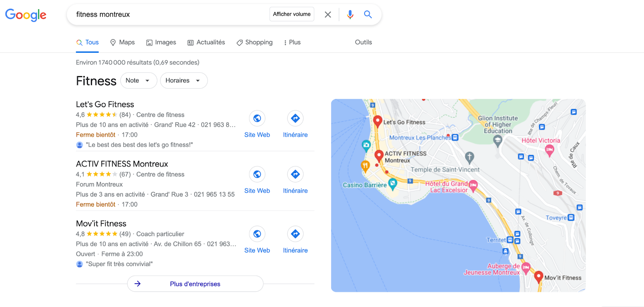Click the Mov'it Fitness red map pin
Screen dimensions: 644x307
pyautogui.click(x=539, y=277)
